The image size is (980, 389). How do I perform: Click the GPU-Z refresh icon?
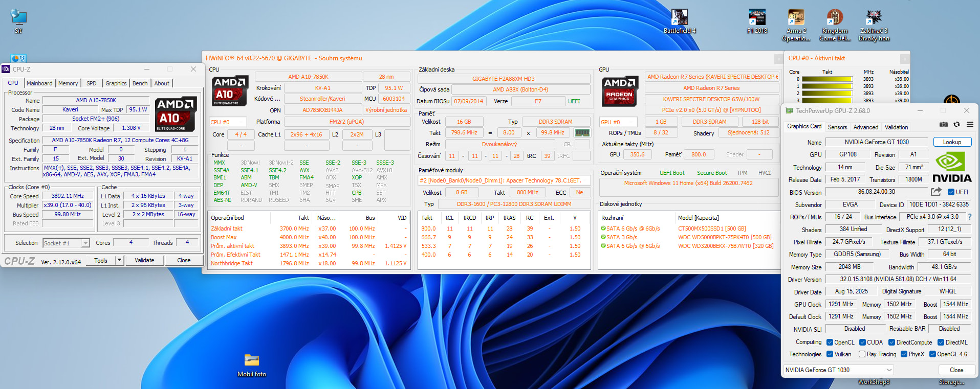956,124
